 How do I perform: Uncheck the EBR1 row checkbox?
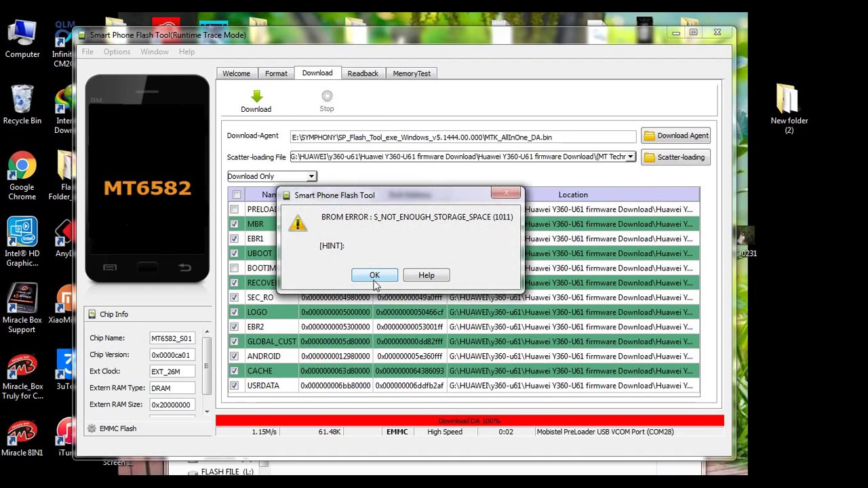[x=234, y=239]
